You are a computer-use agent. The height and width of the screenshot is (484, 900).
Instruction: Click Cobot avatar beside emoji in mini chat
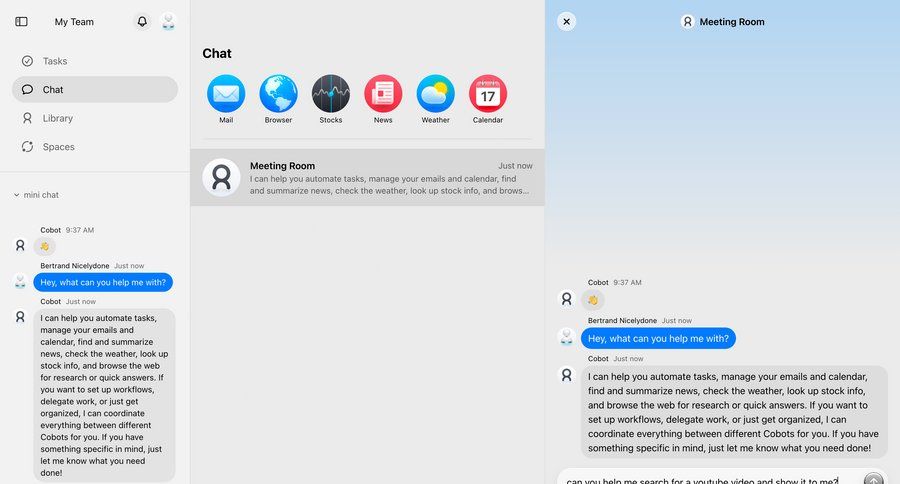tap(20, 246)
